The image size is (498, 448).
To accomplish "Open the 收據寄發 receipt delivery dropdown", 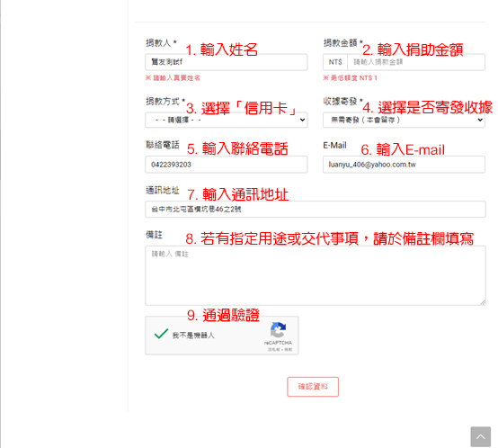I will 404,120.
